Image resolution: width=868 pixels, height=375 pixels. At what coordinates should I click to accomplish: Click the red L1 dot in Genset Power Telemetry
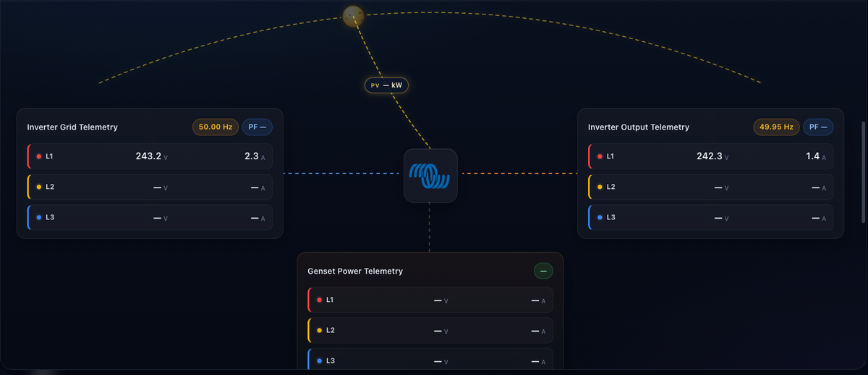[319, 300]
